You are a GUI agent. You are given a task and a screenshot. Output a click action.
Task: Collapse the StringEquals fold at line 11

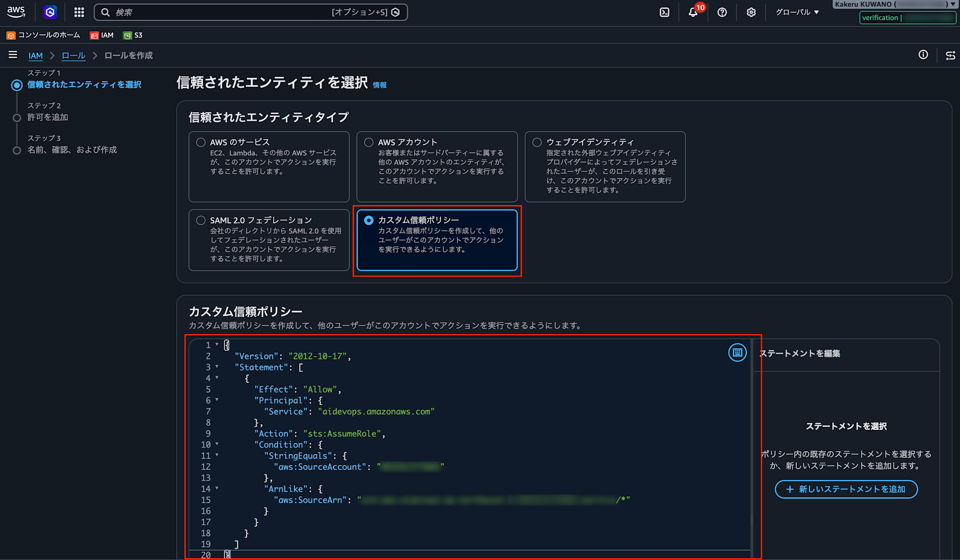[217, 455]
